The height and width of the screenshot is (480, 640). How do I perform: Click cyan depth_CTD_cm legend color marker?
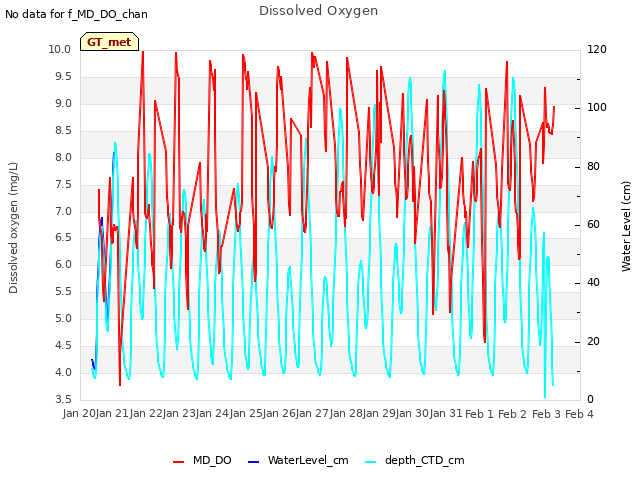[371, 462]
